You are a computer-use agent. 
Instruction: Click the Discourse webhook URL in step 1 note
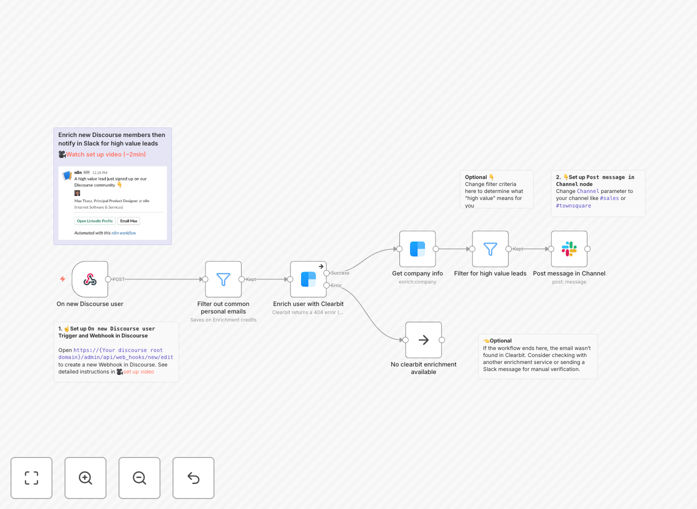(x=116, y=353)
